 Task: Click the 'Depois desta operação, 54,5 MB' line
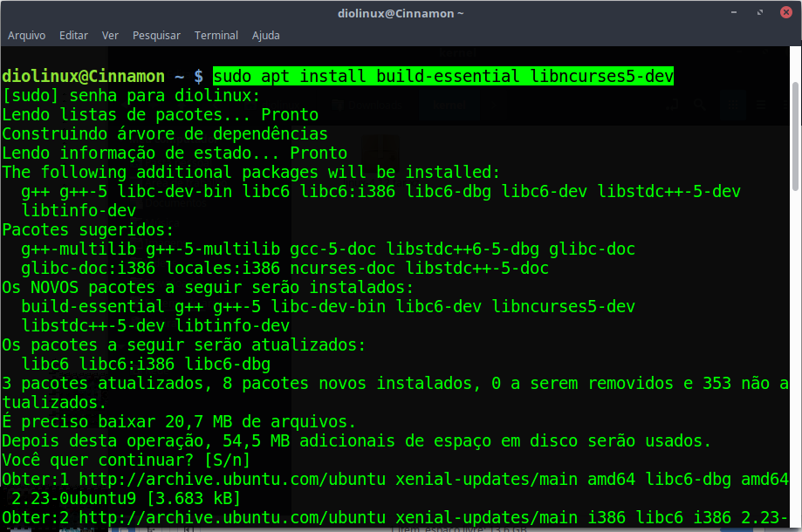click(x=357, y=441)
